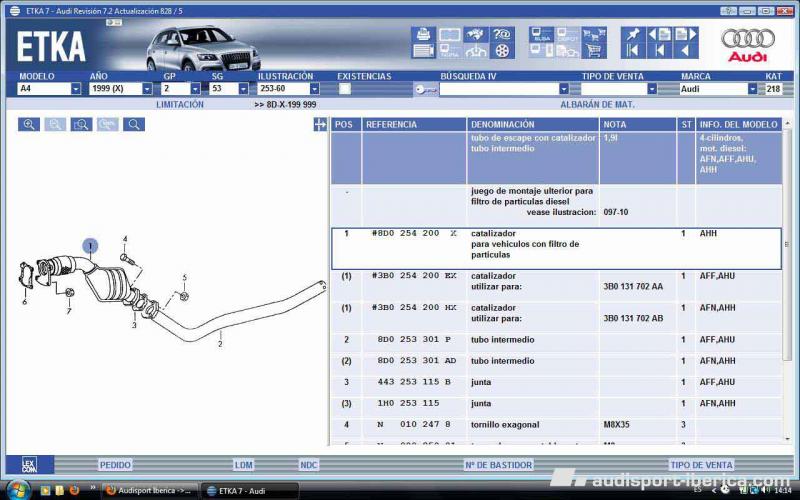Image resolution: width=800 pixels, height=500 pixels.
Task: Click the Limitación label
Action: click(x=180, y=105)
